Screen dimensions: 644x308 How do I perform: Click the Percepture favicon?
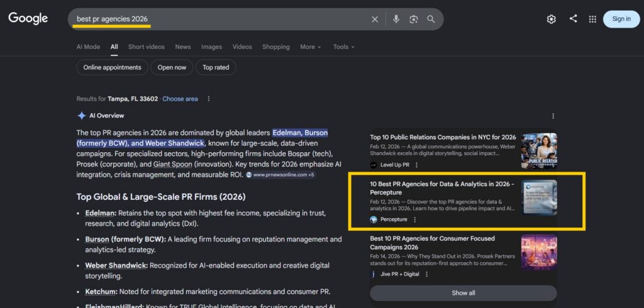coord(374,220)
